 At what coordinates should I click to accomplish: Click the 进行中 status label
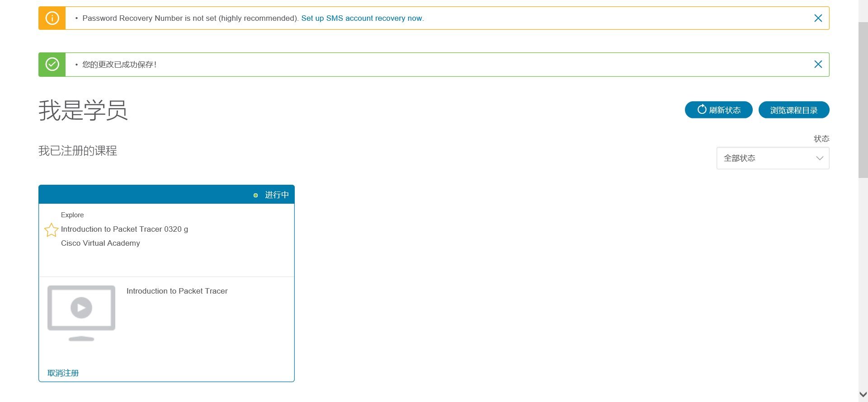point(277,195)
